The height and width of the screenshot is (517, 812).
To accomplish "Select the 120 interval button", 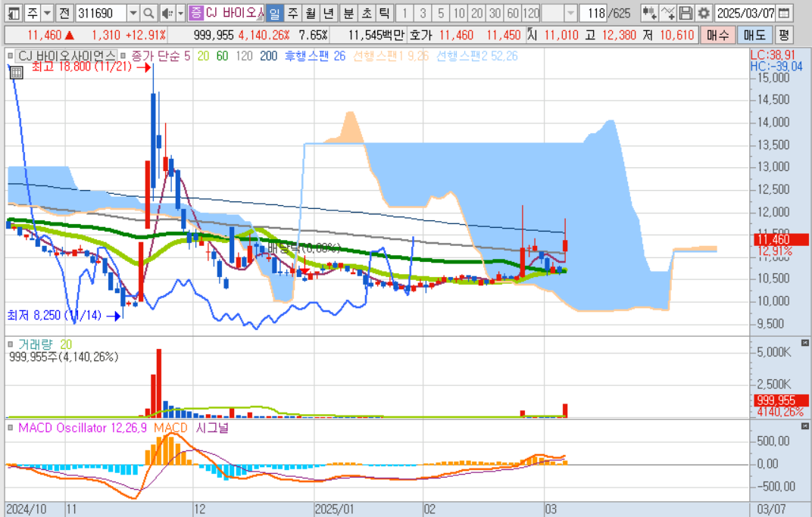I will pyautogui.click(x=531, y=13).
